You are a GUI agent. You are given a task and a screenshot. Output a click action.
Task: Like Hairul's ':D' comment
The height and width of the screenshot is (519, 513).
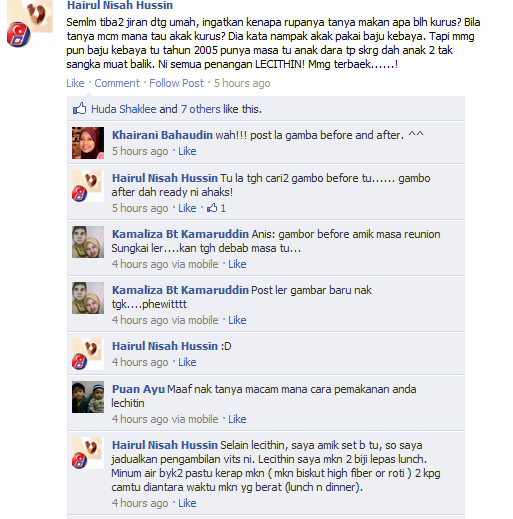(187, 362)
